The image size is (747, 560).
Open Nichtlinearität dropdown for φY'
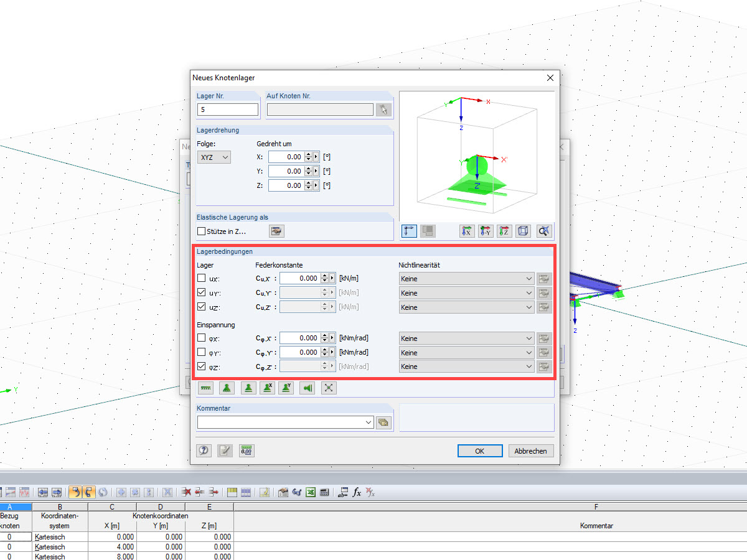click(x=467, y=353)
